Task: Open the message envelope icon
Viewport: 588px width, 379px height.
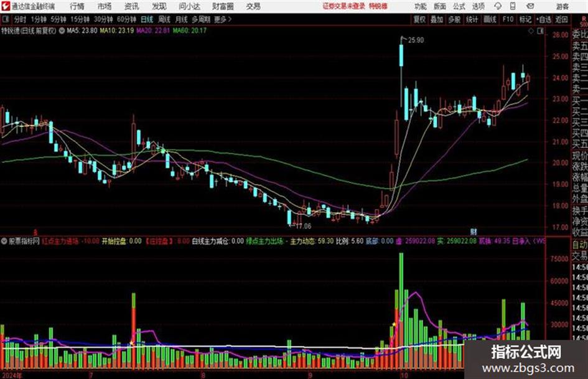Action: [x=530, y=6]
